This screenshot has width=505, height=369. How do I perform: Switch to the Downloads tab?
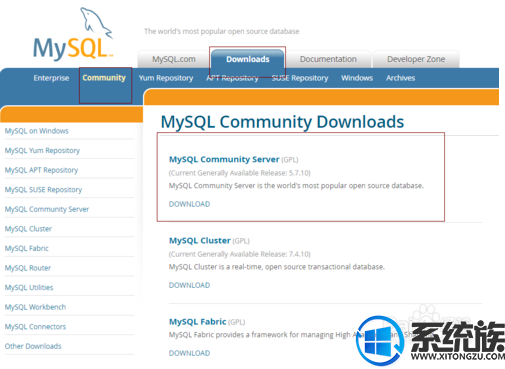248,59
